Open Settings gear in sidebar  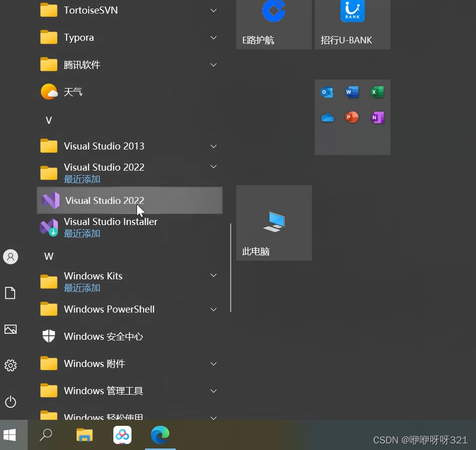(x=11, y=365)
